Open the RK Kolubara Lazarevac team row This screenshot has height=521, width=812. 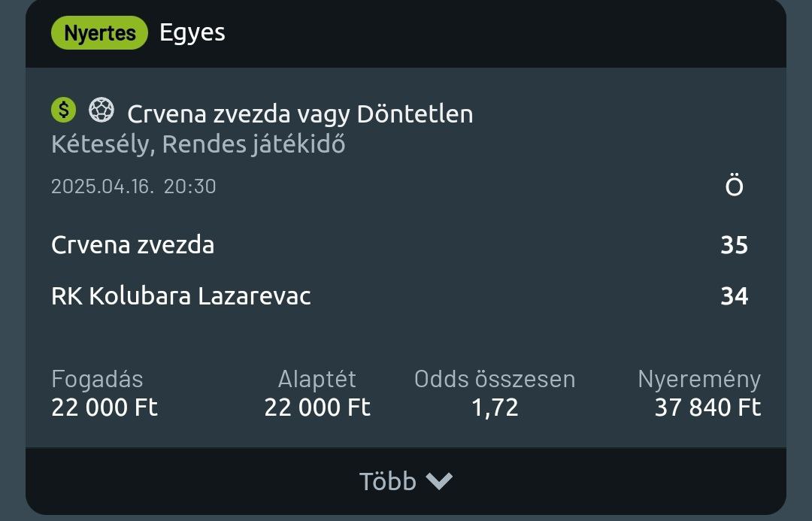coord(180,296)
